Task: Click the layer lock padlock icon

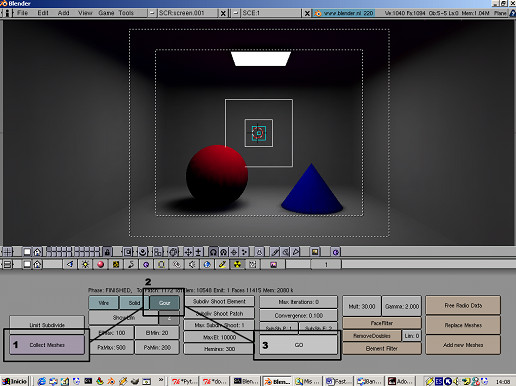Action: coord(107,252)
